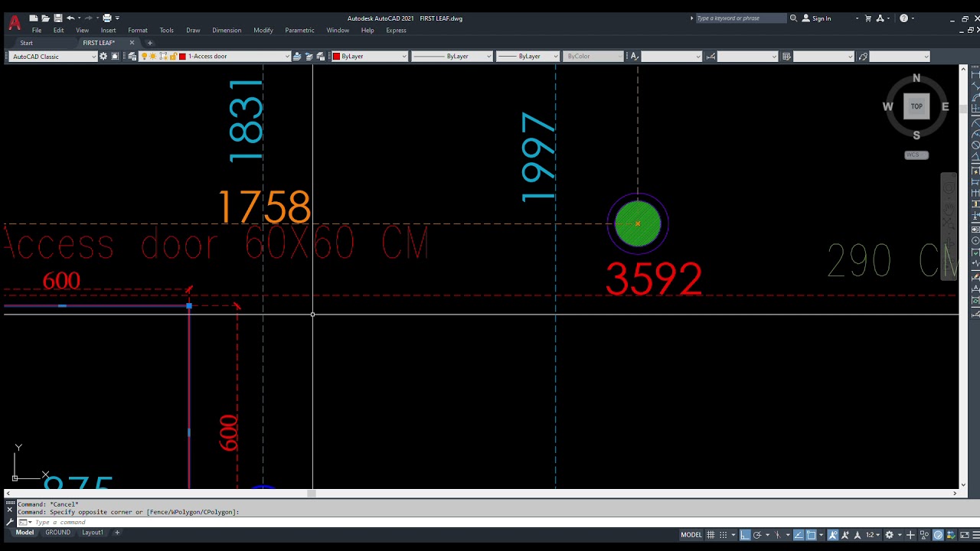Open the AutoCAD Classic workspace dropdown
This screenshot has height=551, width=980.
(54, 56)
